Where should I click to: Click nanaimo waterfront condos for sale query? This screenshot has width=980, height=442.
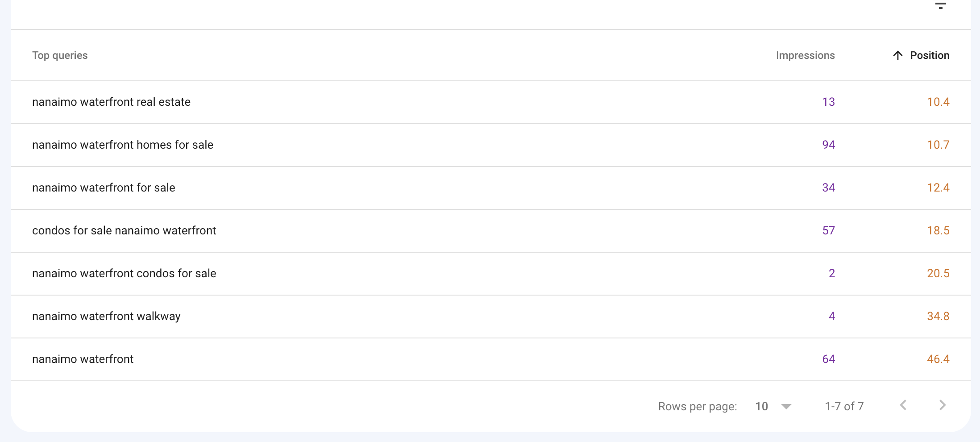[x=124, y=274]
